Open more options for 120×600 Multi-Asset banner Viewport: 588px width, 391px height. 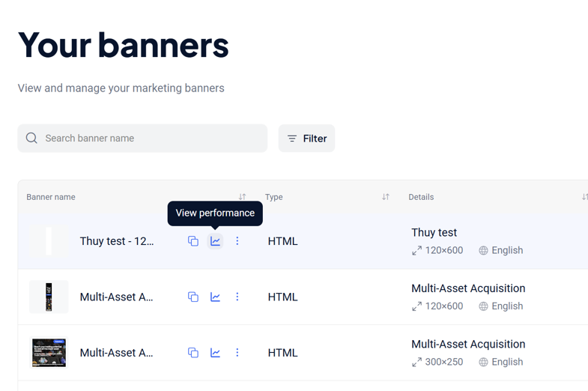(x=237, y=297)
